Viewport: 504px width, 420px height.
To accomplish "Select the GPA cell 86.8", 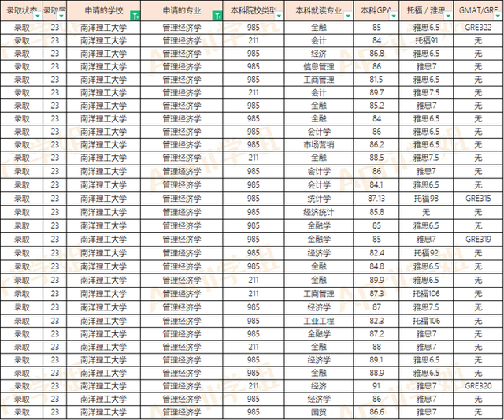I will click(376, 54).
